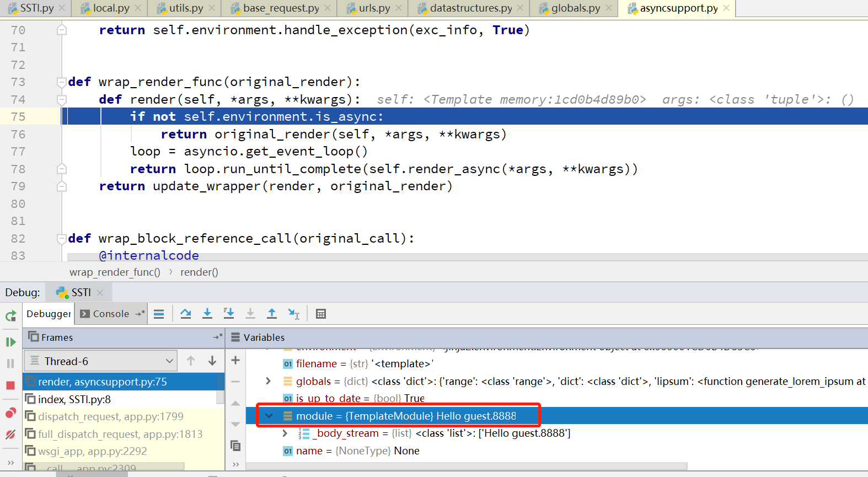Click Variables horizontal scrollbar

[467, 466]
